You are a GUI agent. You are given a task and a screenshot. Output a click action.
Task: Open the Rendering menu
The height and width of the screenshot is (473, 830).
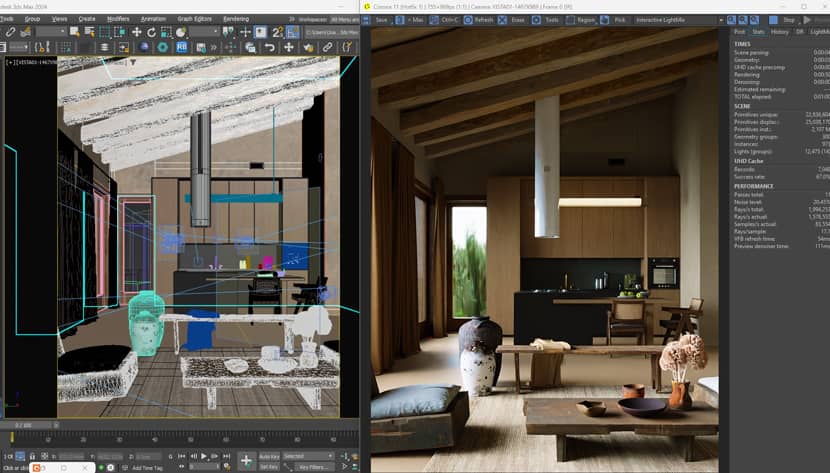click(x=236, y=19)
